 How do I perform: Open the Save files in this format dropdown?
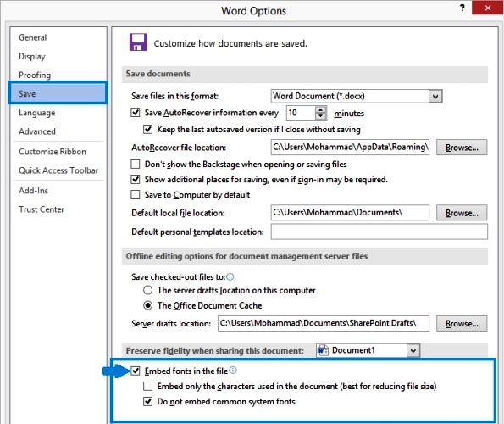435,96
